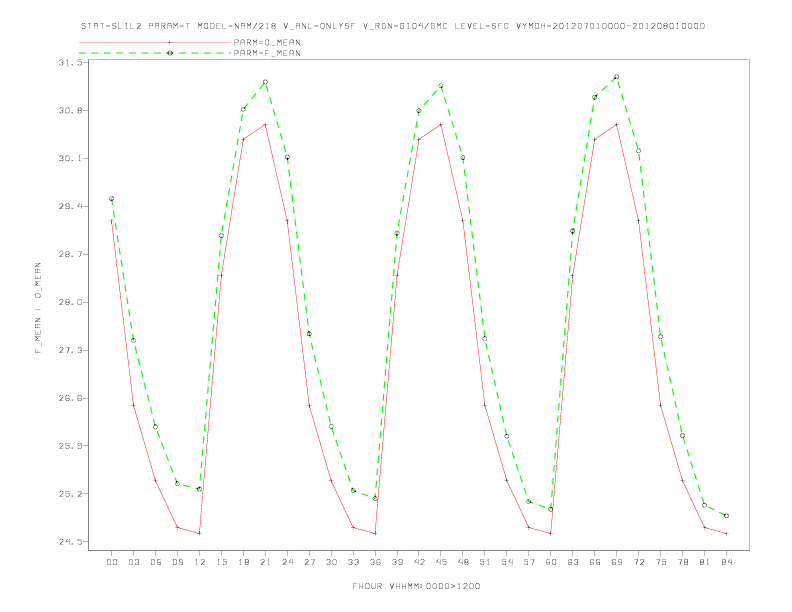Click x-axis forecast hour label 33

point(353,562)
